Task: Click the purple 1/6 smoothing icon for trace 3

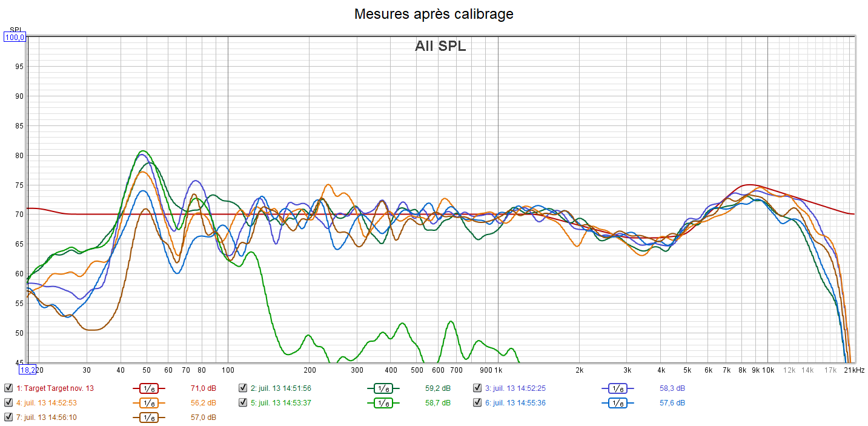Action: tap(617, 388)
